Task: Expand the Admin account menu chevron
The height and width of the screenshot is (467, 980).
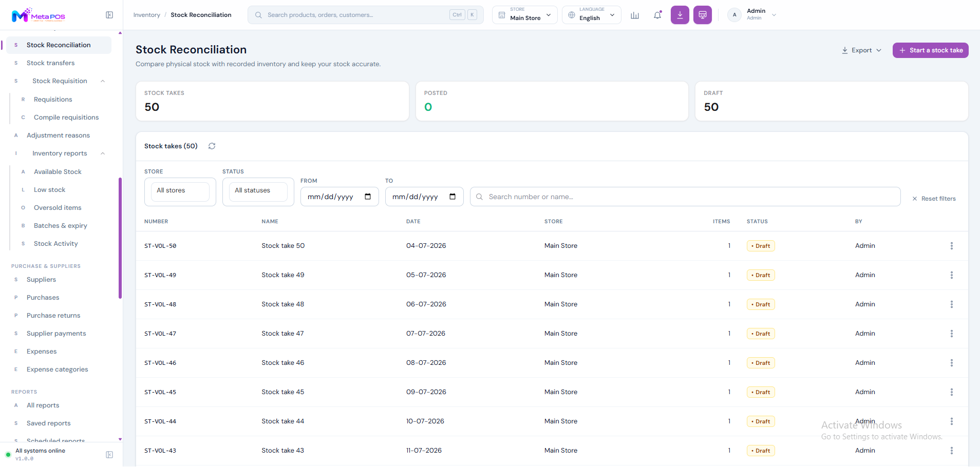Action: tap(774, 15)
